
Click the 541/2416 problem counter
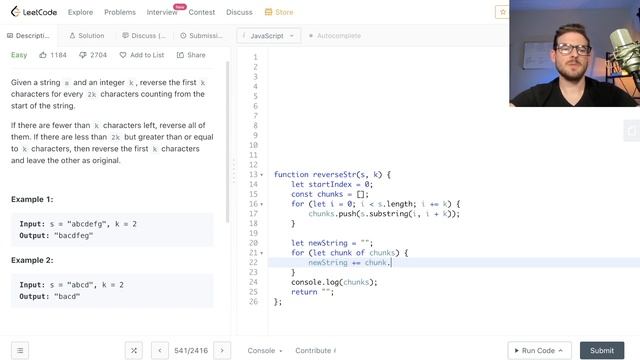pyautogui.click(x=191, y=350)
